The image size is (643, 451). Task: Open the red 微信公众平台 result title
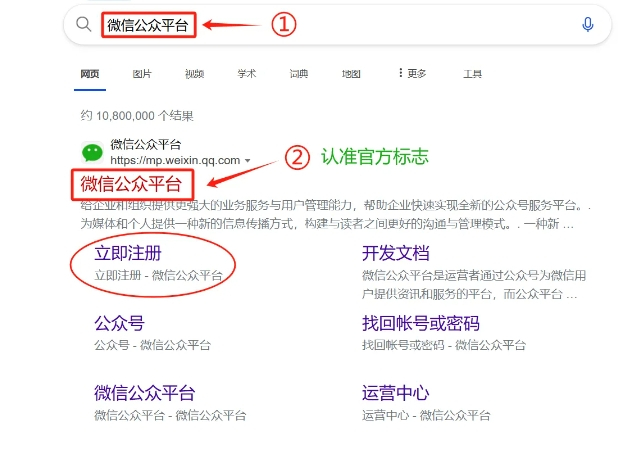[x=131, y=184]
